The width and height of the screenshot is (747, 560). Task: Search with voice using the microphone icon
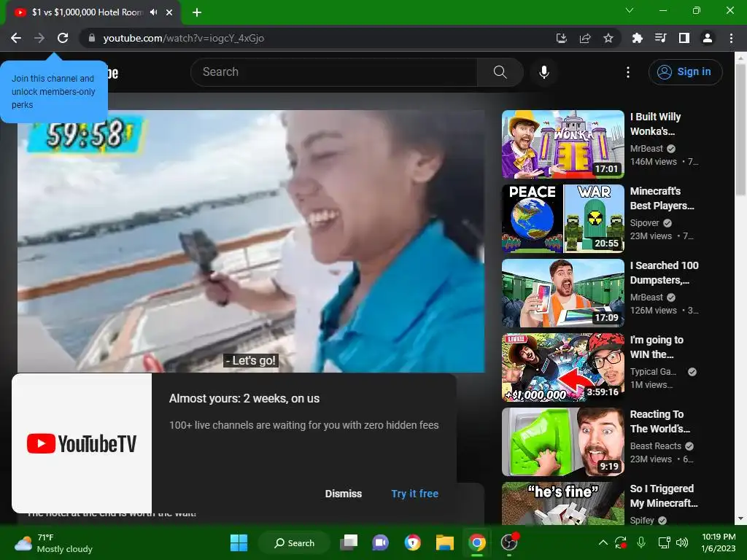point(544,72)
